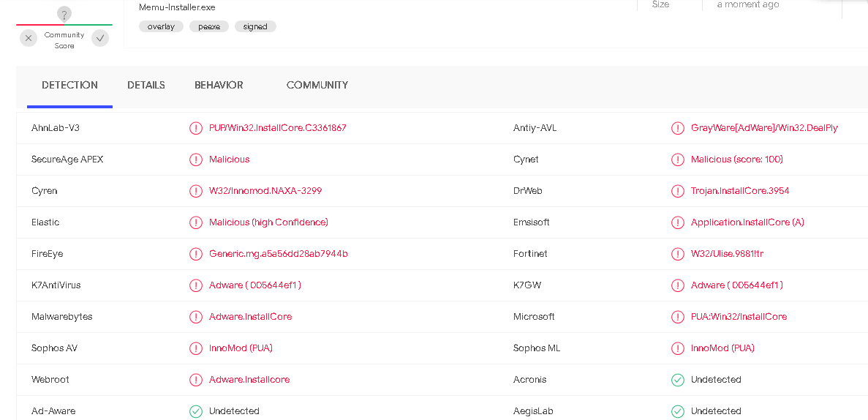Vote positive with the checkmark button
This screenshot has width=868, height=420.
point(100,38)
